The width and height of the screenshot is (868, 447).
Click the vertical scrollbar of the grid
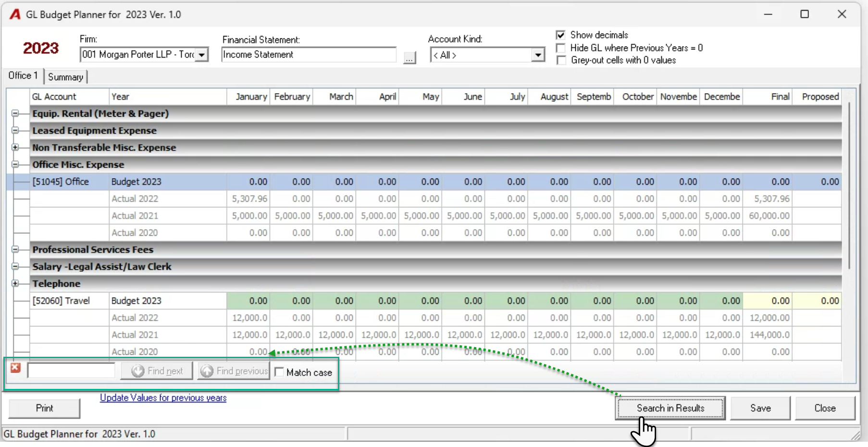tap(849, 185)
